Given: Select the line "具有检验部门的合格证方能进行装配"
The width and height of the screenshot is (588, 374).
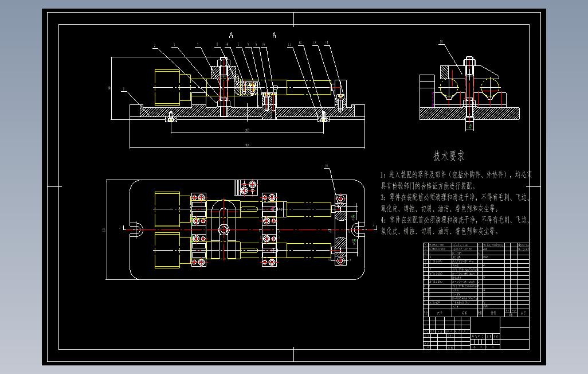Looking at the screenshot, I should 429,186.
